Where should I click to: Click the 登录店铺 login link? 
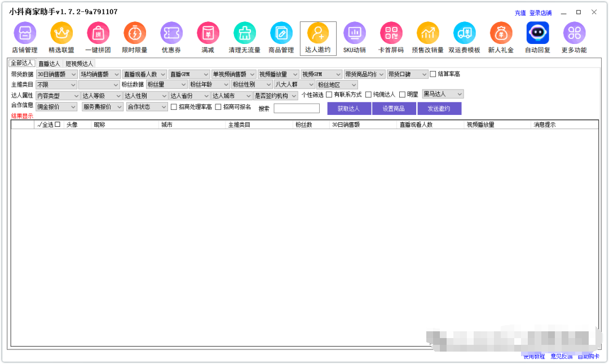[541, 13]
